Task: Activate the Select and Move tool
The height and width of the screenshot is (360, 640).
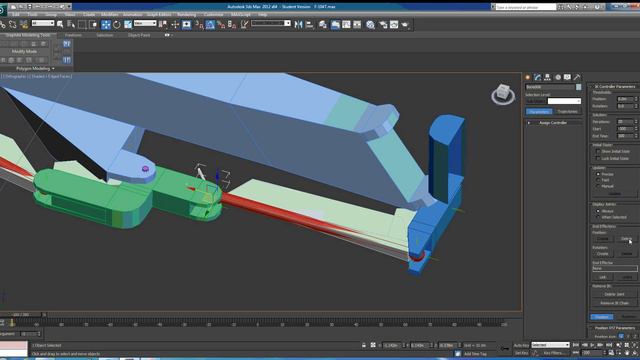Action: click(x=106, y=24)
